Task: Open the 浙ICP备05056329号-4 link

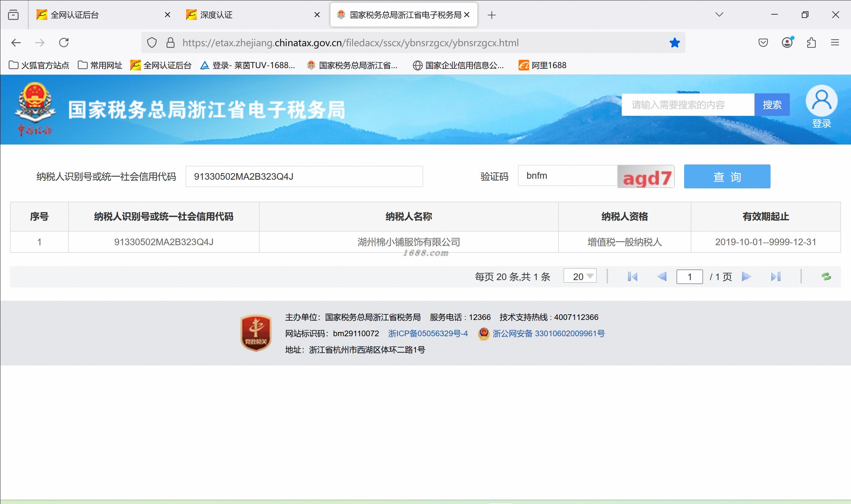Action: (428, 334)
